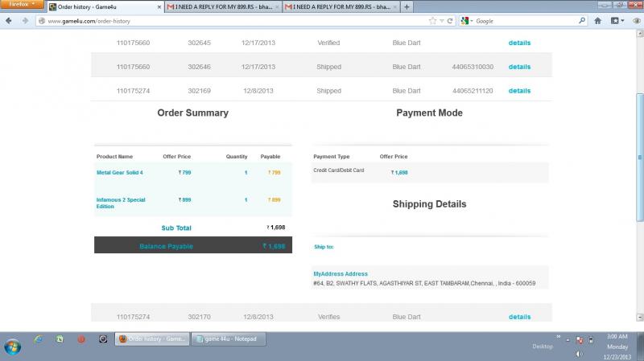Click the power/battery tray icon
The image size is (644, 361).
pos(591,340)
